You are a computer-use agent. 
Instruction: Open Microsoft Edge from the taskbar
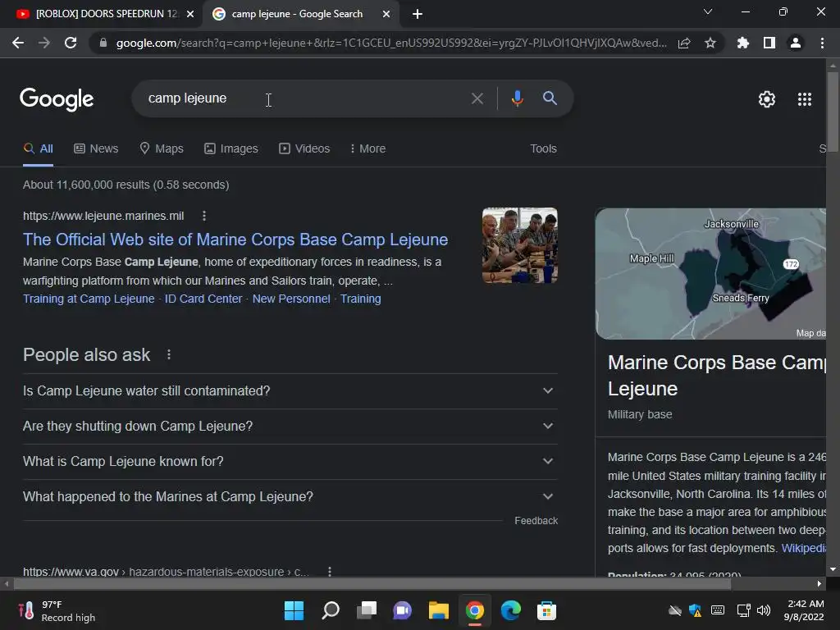tap(510, 610)
